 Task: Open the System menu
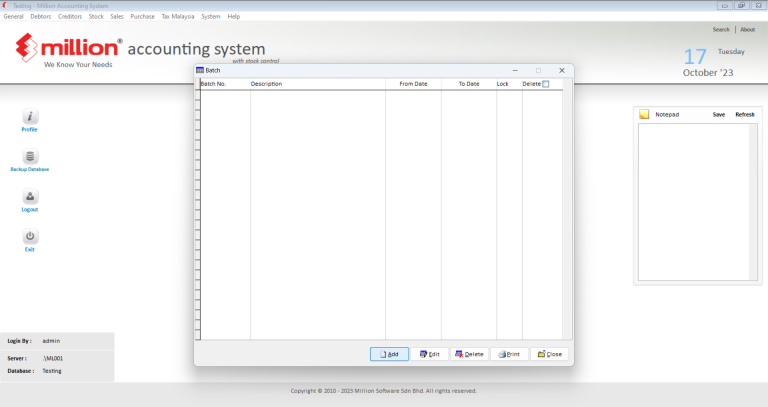211,16
